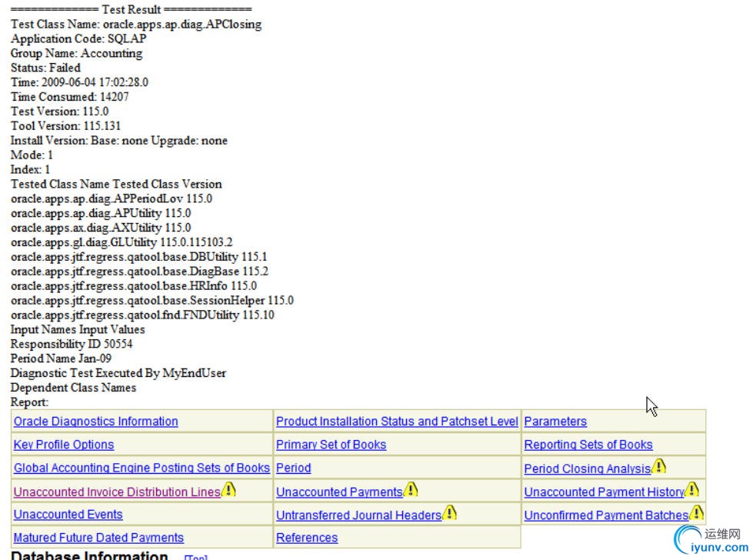
Task: Select the 'Responsibility ID 50554' line
Action: (x=72, y=344)
